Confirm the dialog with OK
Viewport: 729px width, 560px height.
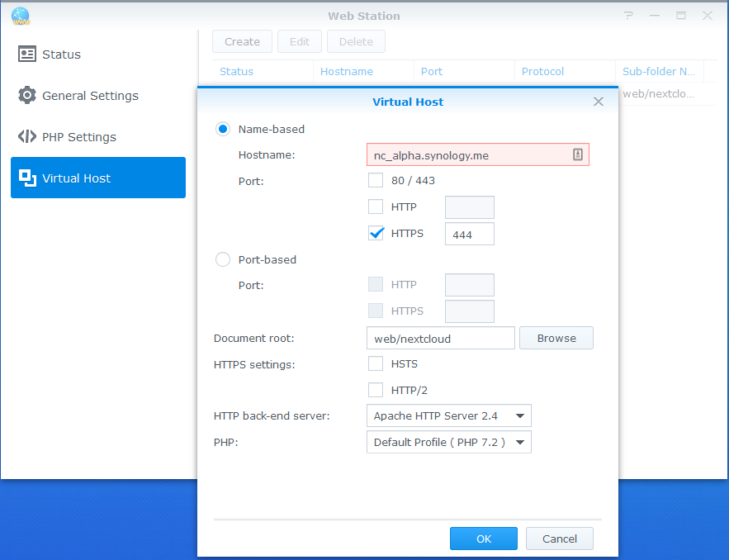[484, 539]
